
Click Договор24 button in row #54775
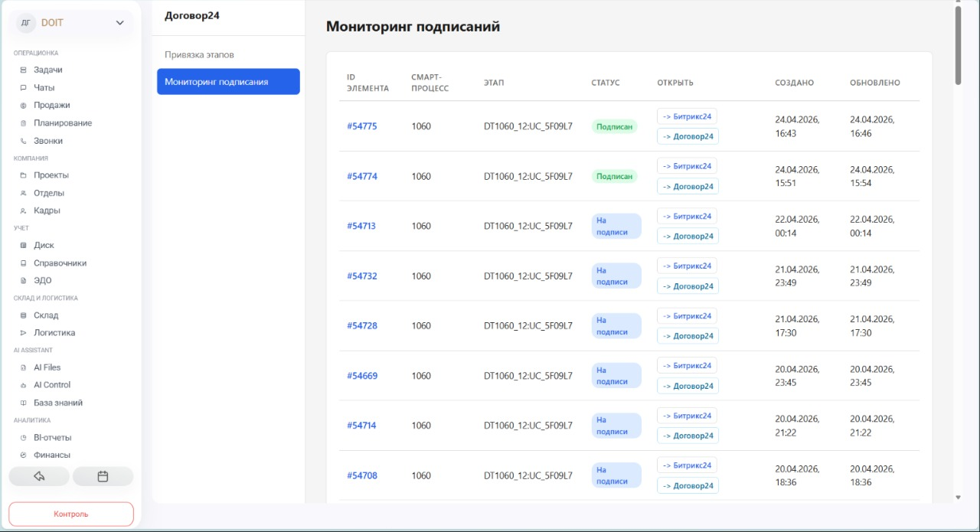click(688, 136)
